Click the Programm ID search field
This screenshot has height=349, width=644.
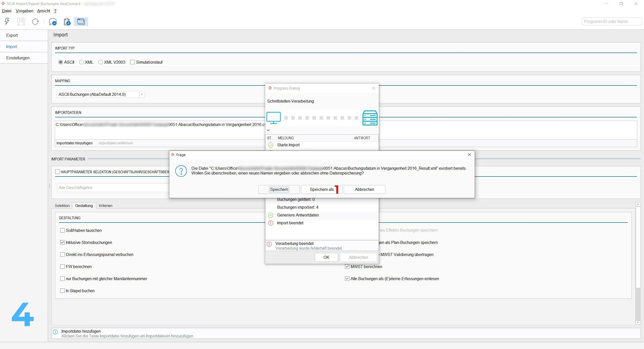point(611,22)
